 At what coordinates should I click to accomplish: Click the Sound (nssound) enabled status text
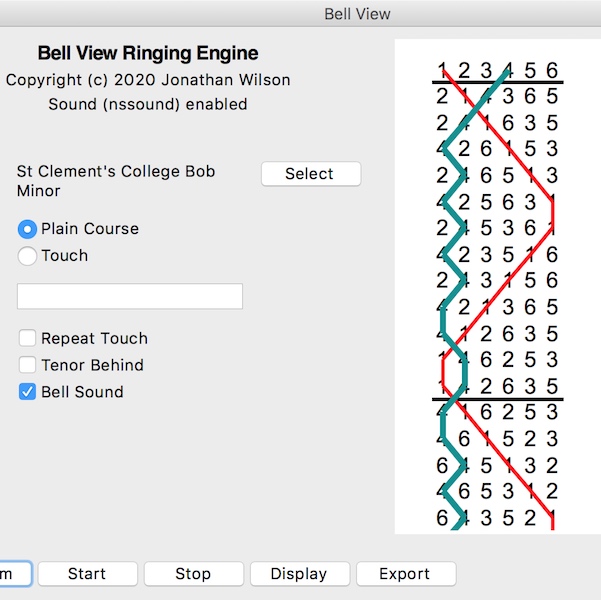pyautogui.click(x=148, y=104)
